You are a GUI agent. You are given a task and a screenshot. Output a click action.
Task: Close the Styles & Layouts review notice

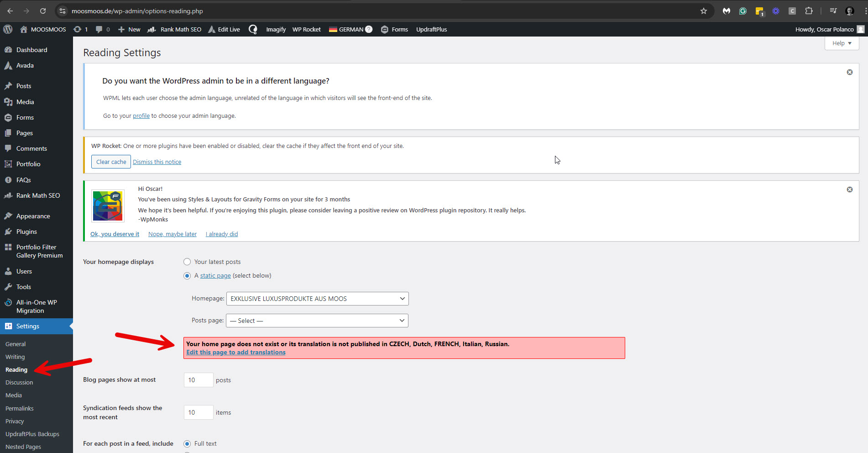point(849,190)
